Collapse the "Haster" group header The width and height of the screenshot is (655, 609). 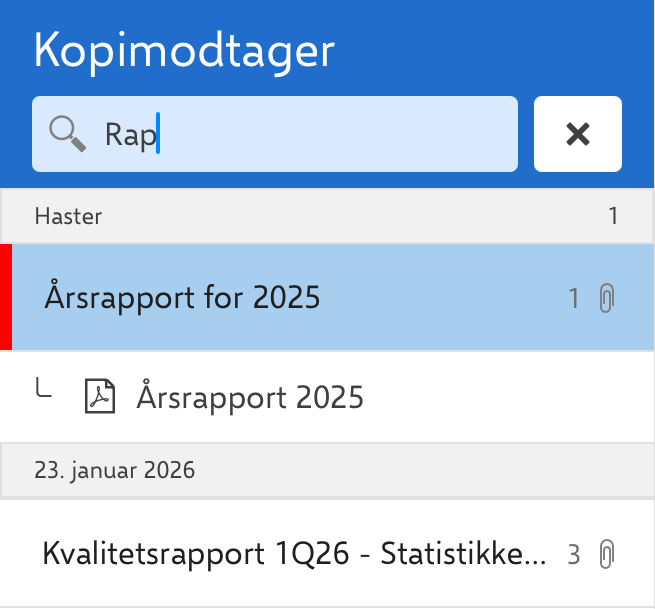tap(327, 216)
